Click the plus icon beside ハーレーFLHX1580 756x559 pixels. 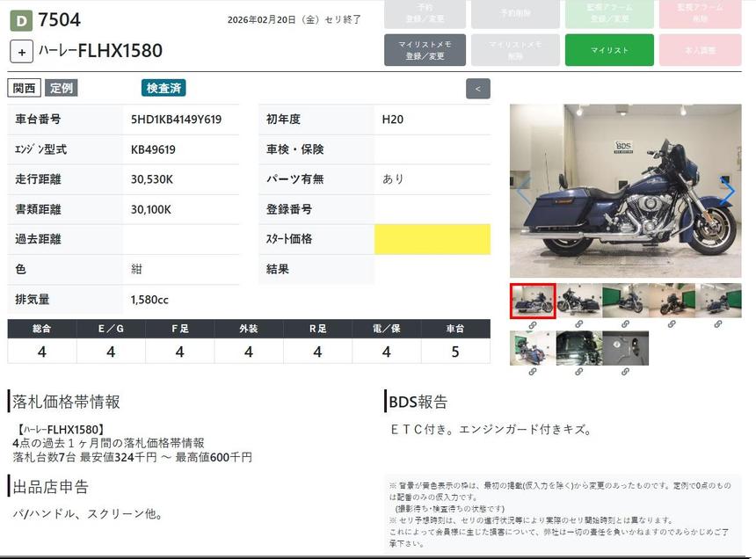pyautogui.click(x=22, y=51)
